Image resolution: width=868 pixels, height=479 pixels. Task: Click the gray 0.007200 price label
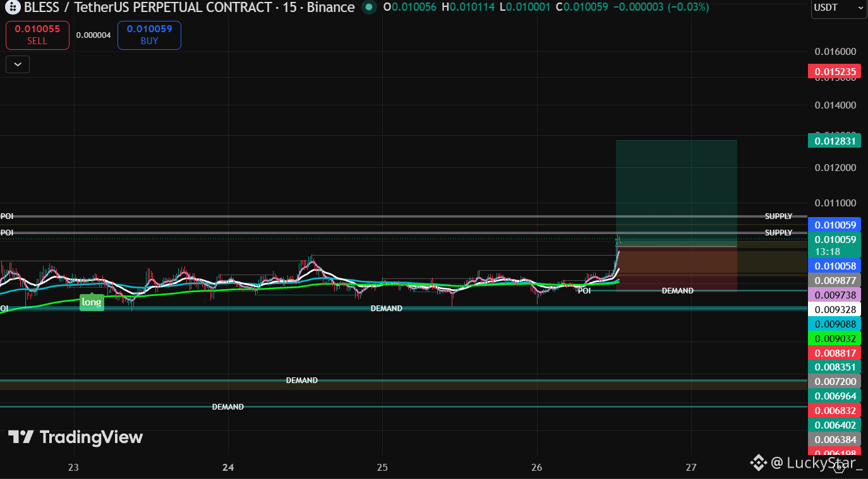point(835,382)
